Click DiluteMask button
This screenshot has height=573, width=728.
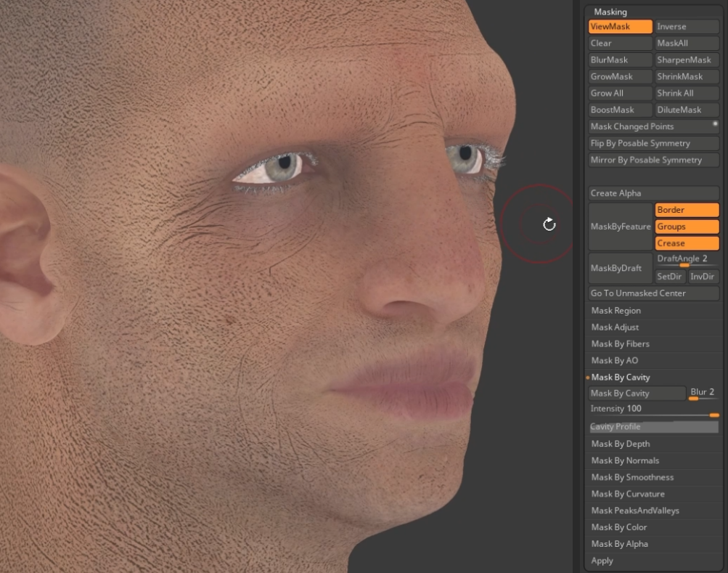pyautogui.click(x=687, y=110)
